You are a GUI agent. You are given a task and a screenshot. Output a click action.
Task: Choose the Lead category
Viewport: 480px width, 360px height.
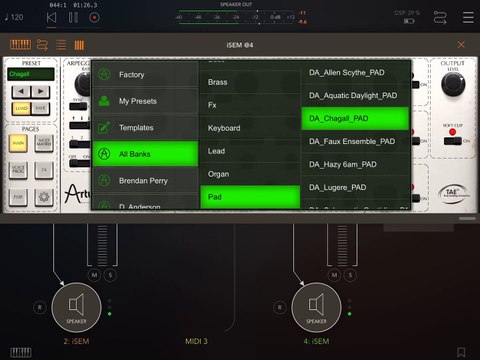[250, 151]
